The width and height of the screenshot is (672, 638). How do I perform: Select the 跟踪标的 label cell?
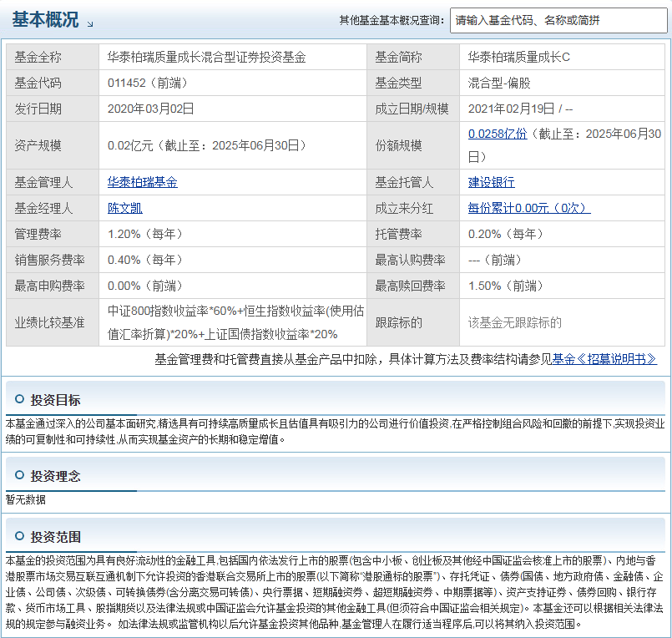413,322
